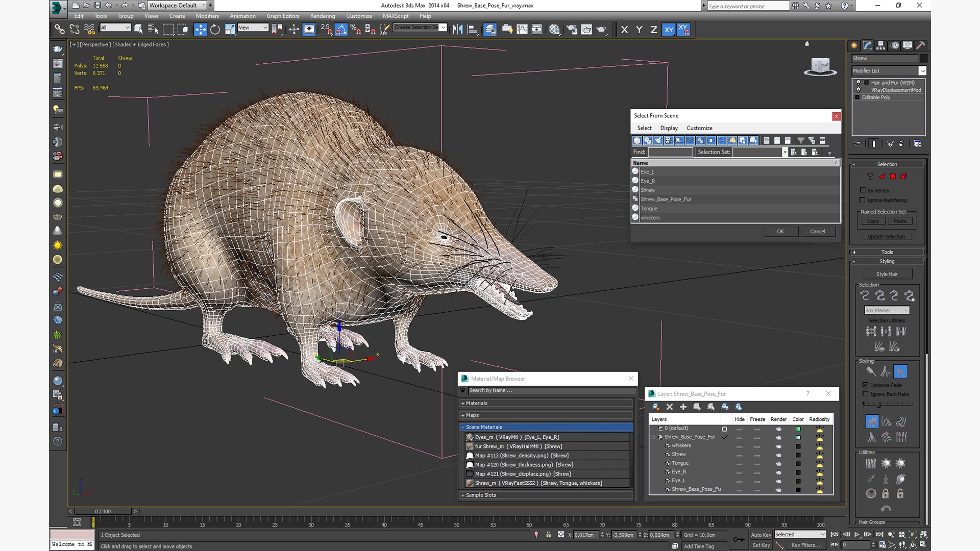Open the Workspace: Default dropdown

[x=177, y=5]
